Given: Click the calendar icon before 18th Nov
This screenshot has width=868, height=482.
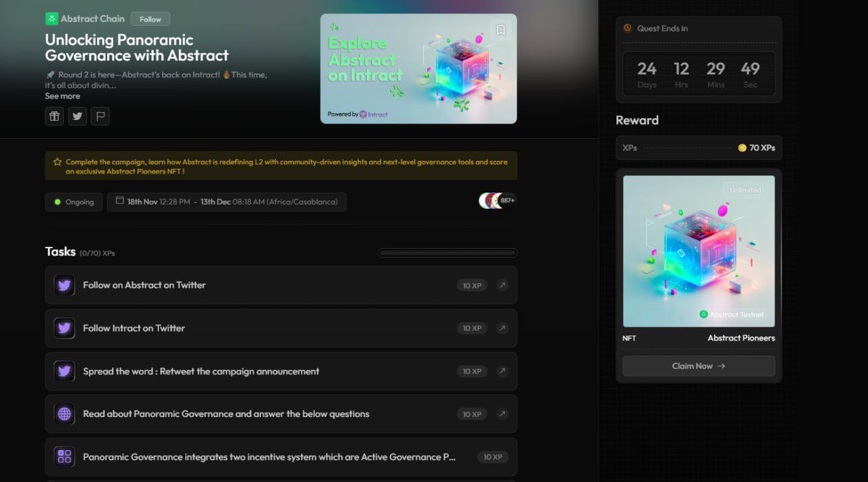Looking at the screenshot, I should pos(120,201).
